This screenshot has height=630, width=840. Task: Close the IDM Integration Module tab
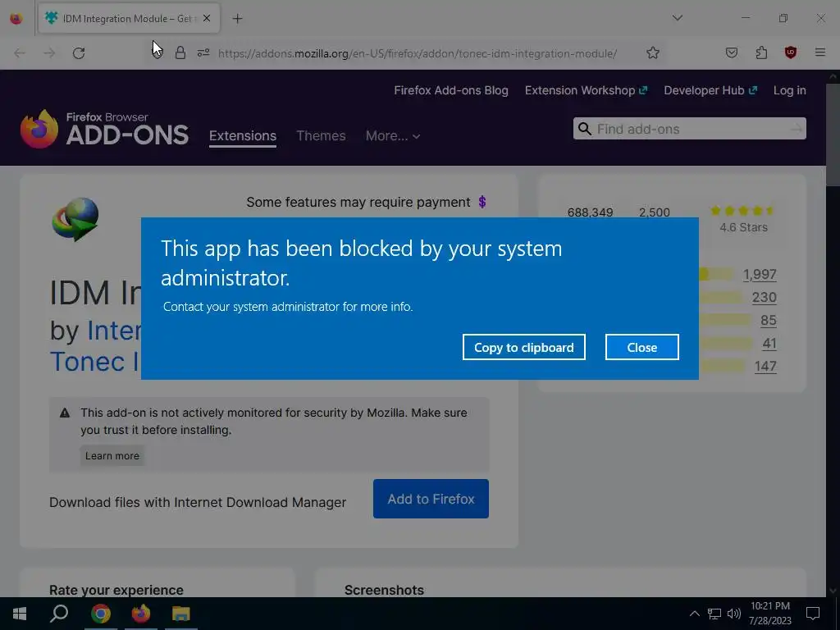click(x=207, y=18)
